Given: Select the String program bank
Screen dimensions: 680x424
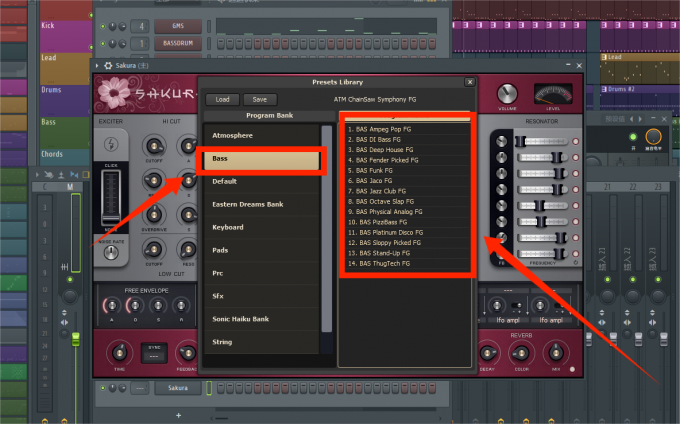Looking at the screenshot, I should click(262, 342).
